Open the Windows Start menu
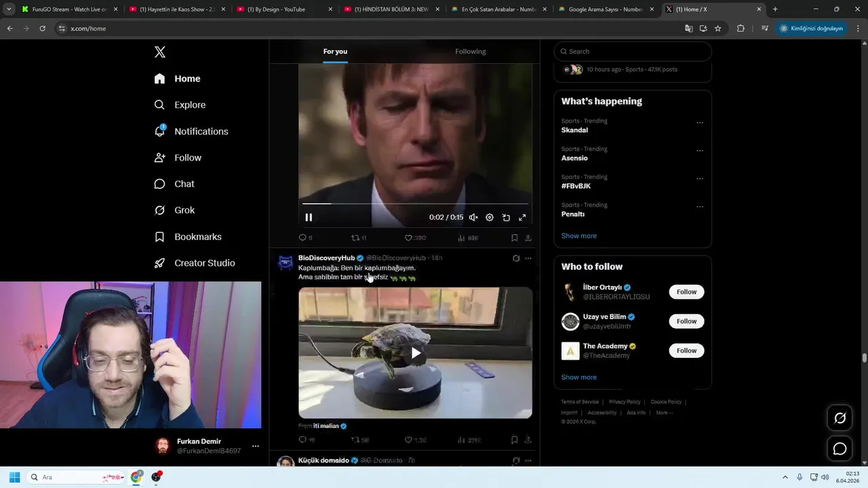This screenshot has width=868, height=488. click(14, 477)
